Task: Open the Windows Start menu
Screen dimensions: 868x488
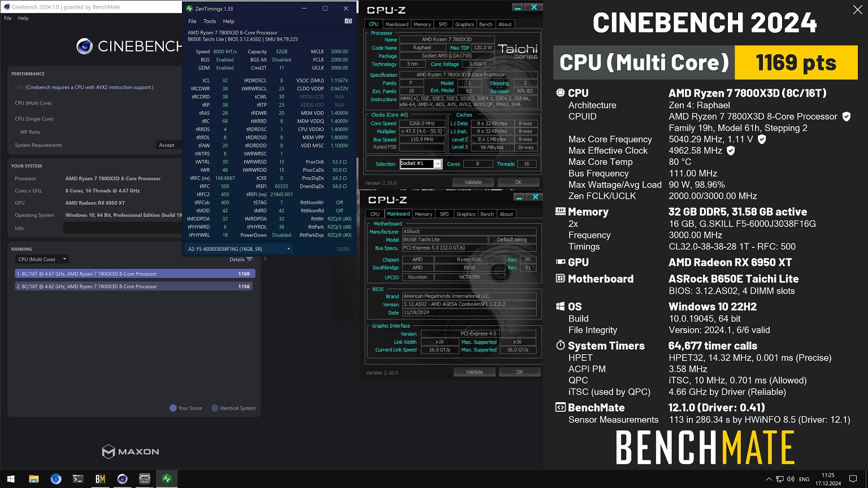Action: [11, 479]
